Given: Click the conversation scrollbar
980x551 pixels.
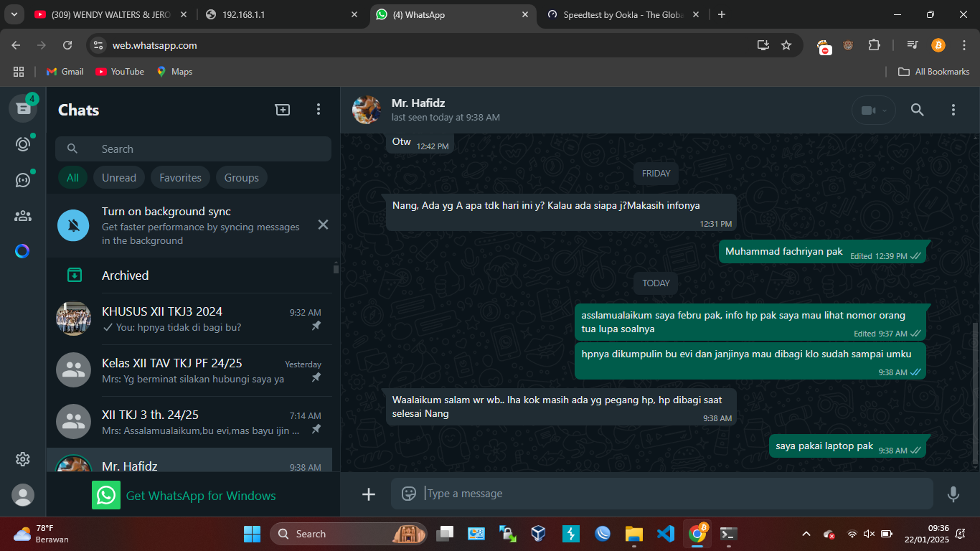Looking at the screenshot, I should tap(974, 393).
